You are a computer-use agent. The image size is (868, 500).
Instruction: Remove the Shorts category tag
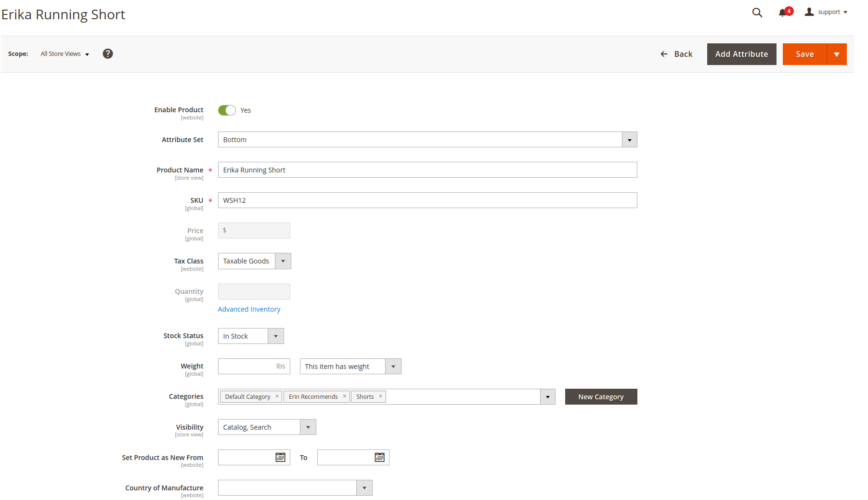[x=380, y=396]
